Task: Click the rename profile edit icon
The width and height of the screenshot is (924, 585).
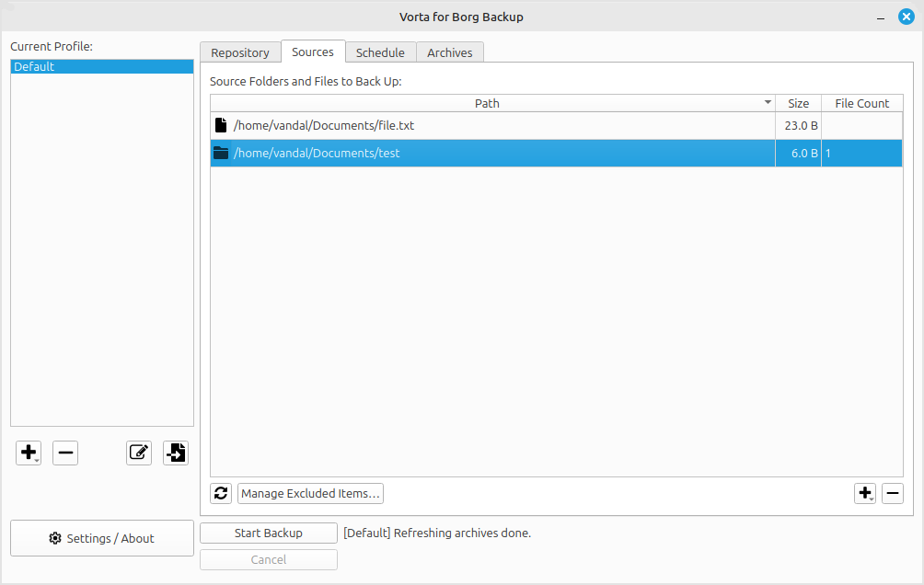Action: click(139, 453)
